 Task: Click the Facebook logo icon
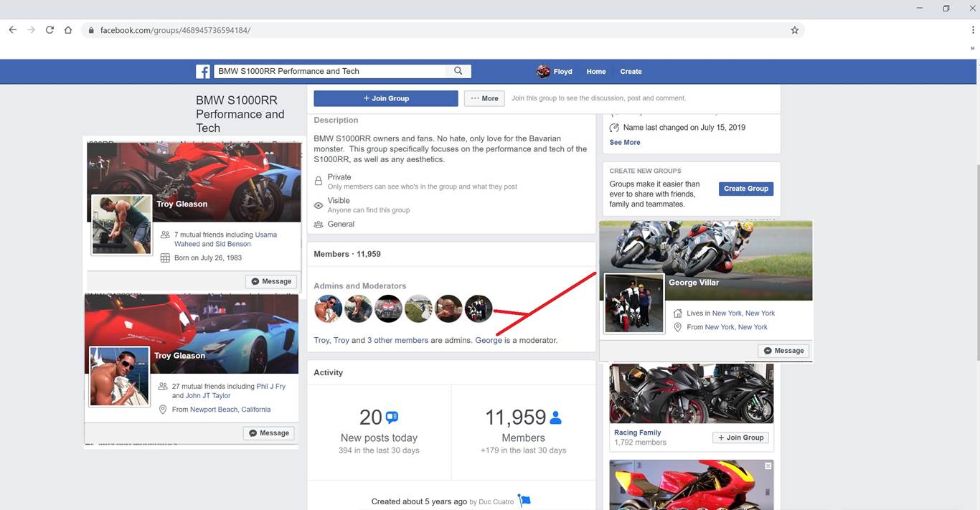[x=203, y=72]
